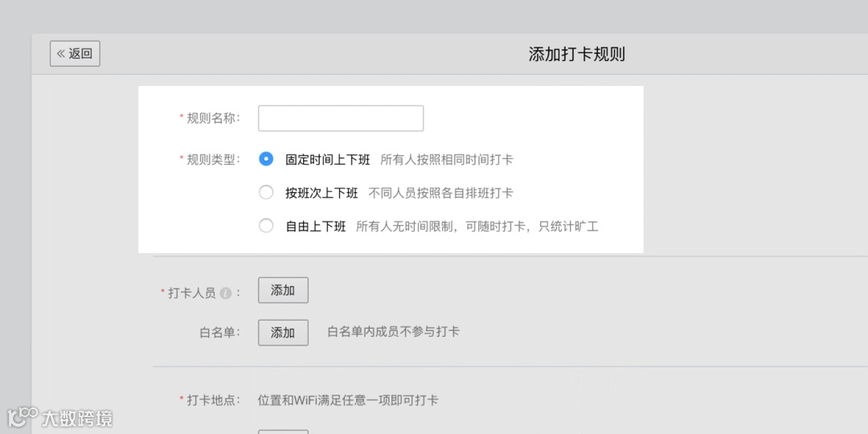
Task: Click the 所有人按照相同时间打卡 description text
Action: pyautogui.click(x=446, y=159)
